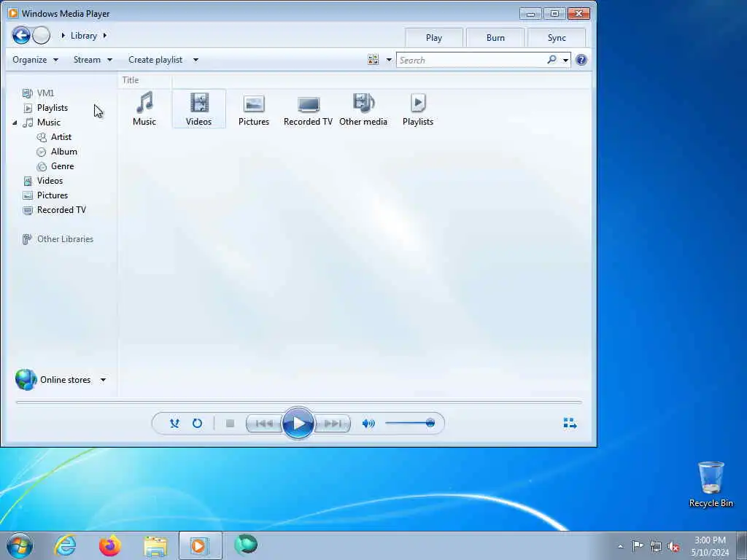Open the Online stores dropdown arrow
747x560 pixels.
[x=103, y=380]
